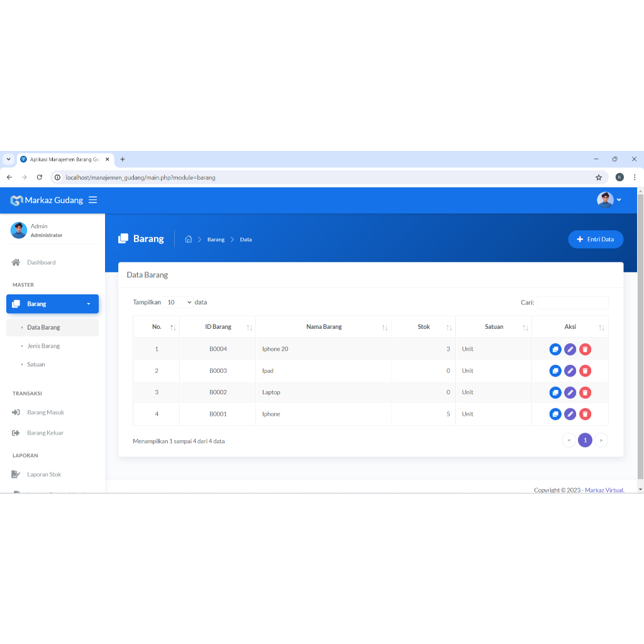This screenshot has width=644, height=644.
Task: Open the Tampilkan 10 data dropdown
Action: (x=179, y=302)
